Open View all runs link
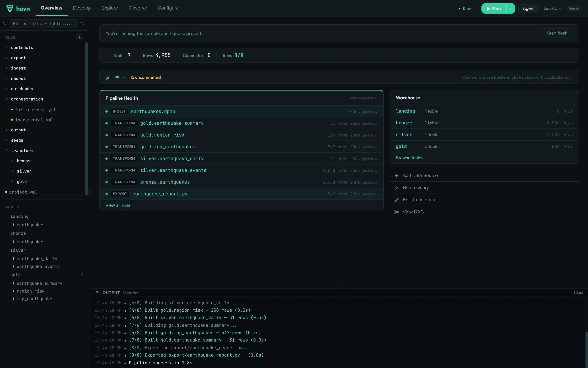The image size is (588, 368). coord(118,205)
